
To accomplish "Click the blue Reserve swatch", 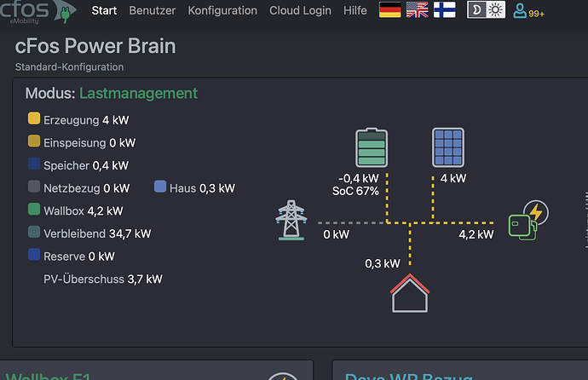I will (x=34, y=255).
